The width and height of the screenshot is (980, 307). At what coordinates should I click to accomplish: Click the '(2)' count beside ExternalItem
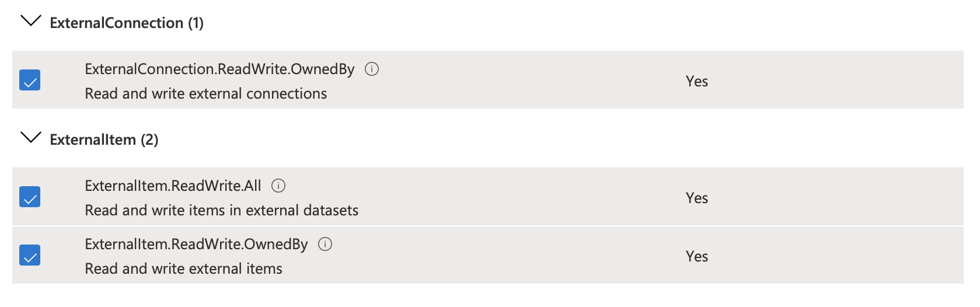pyautogui.click(x=149, y=139)
